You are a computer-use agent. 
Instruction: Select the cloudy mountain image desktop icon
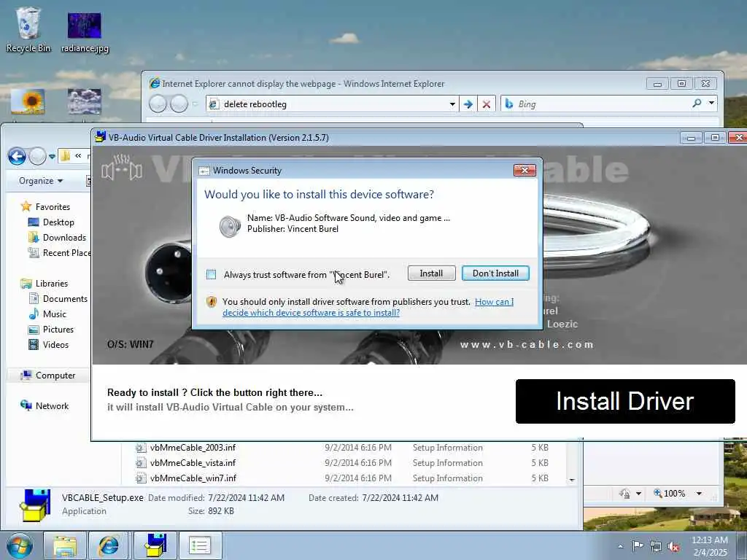(x=85, y=101)
